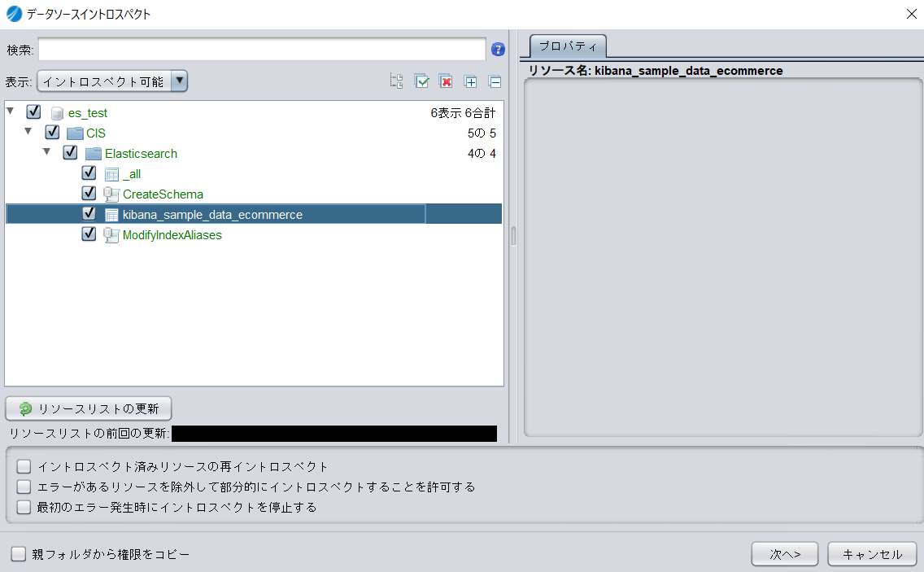Click the collapse all minus icon
Screen dimensions: 924x572
495,81
